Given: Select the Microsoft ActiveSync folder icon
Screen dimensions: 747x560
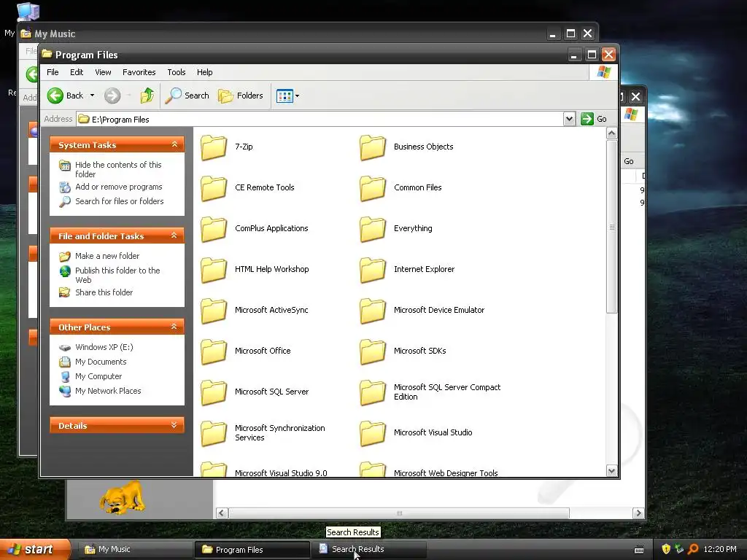Looking at the screenshot, I should [x=214, y=311].
